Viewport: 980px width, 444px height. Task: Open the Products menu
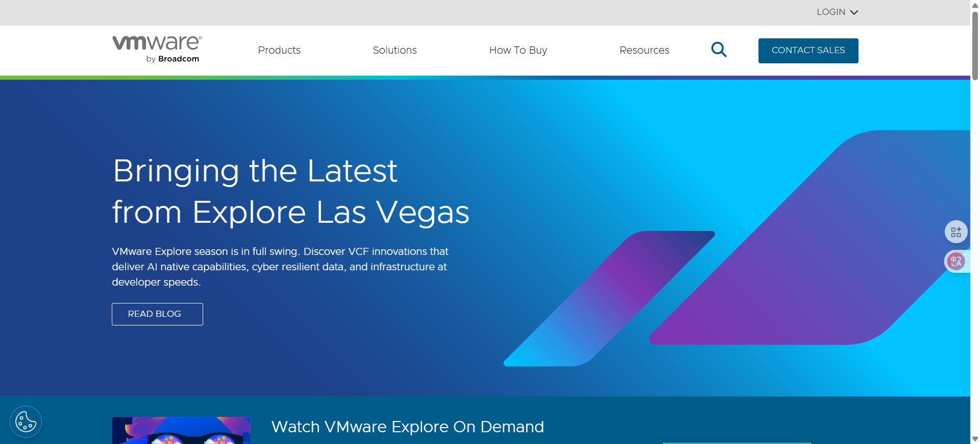(x=279, y=50)
